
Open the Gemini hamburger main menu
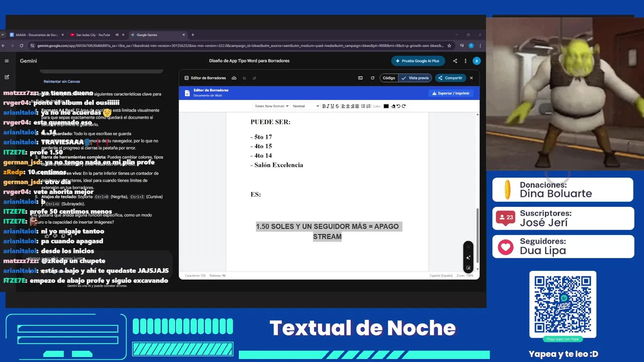click(7, 61)
